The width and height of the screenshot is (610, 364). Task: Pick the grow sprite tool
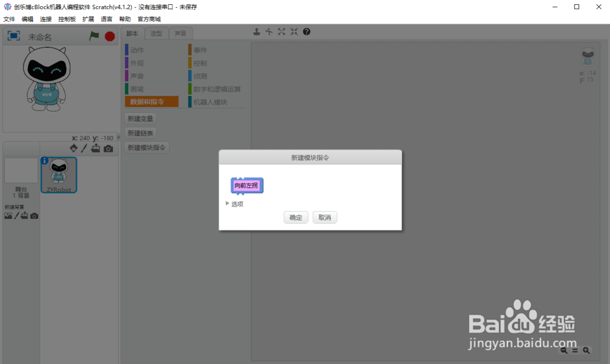[281, 31]
